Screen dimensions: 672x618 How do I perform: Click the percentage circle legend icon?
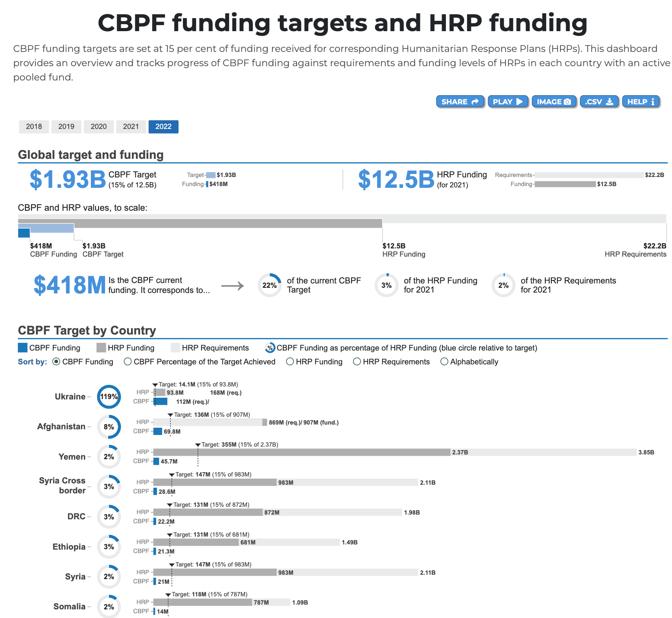point(270,348)
